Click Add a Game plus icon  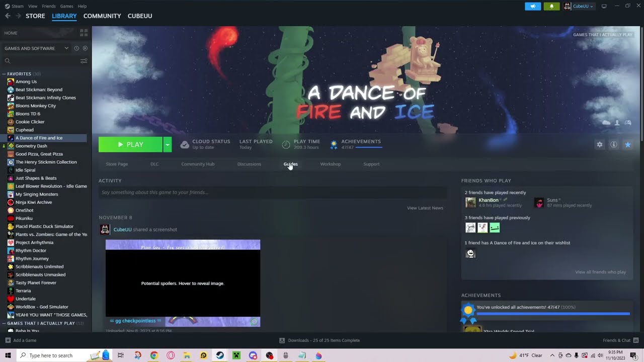tap(8, 340)
